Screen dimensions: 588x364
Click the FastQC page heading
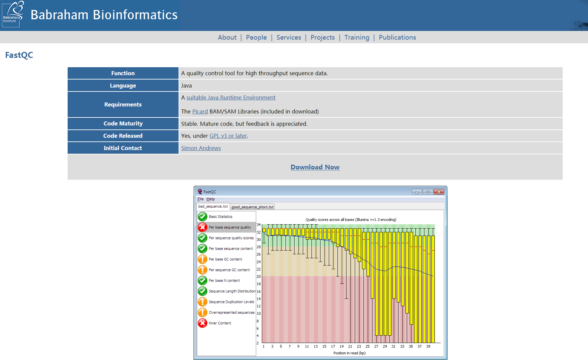19,55
